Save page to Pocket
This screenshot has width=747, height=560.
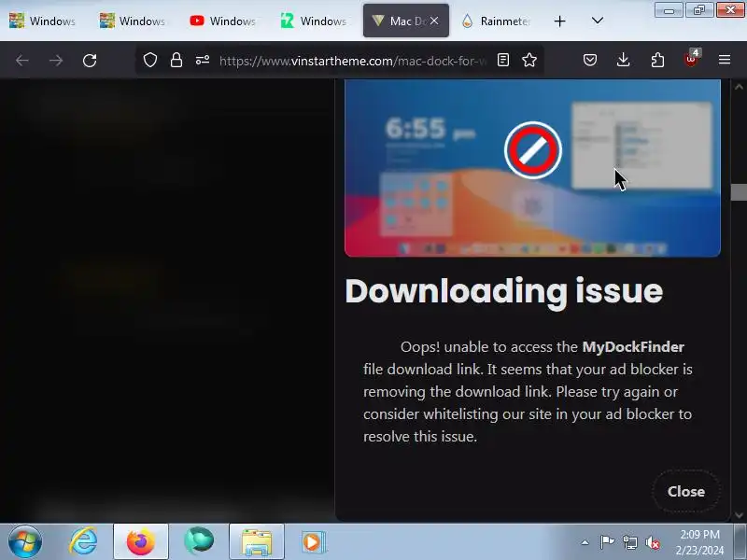point(590,60)
